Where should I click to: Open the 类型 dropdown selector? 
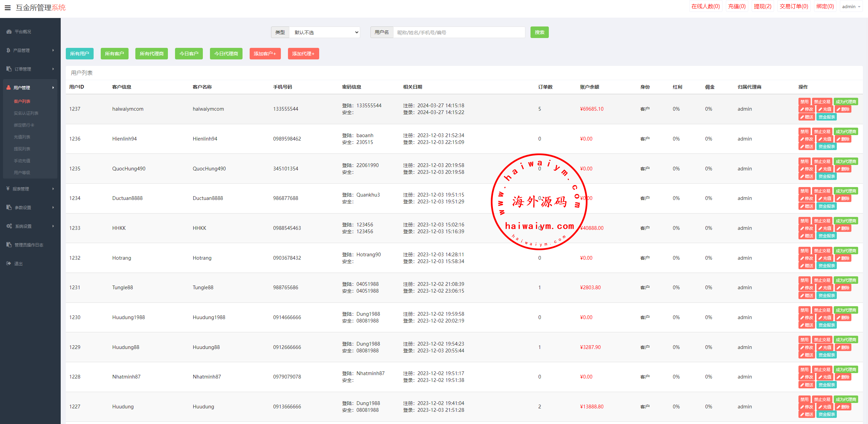[x=325, y=32]
